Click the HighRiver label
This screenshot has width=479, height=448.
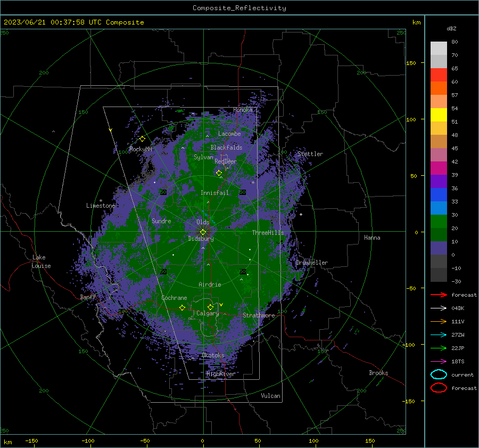click(221, 374)
